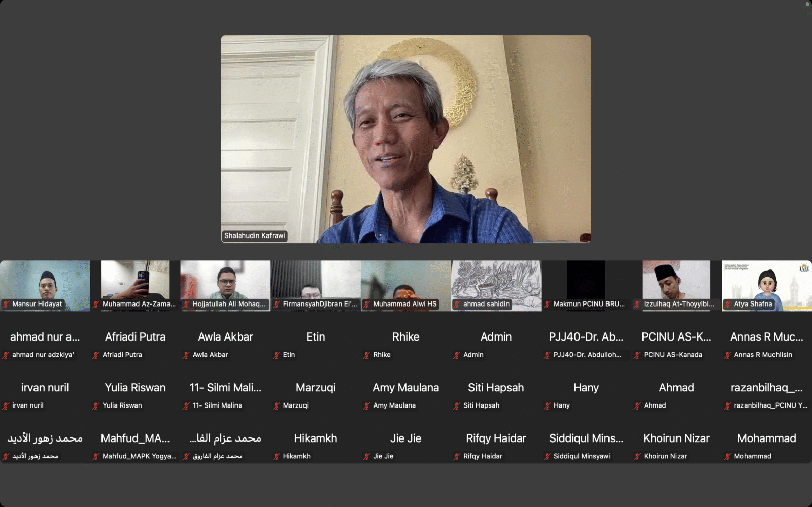Click the muted mic icon for Siti Hapsah
This screenshot has height=507, width=812.
click(457, 406)
